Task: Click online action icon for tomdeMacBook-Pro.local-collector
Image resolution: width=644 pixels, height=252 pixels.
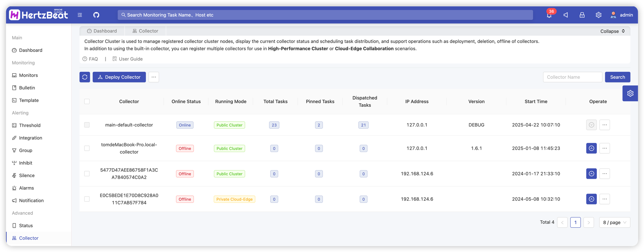Action: click(x=591, y=148)
